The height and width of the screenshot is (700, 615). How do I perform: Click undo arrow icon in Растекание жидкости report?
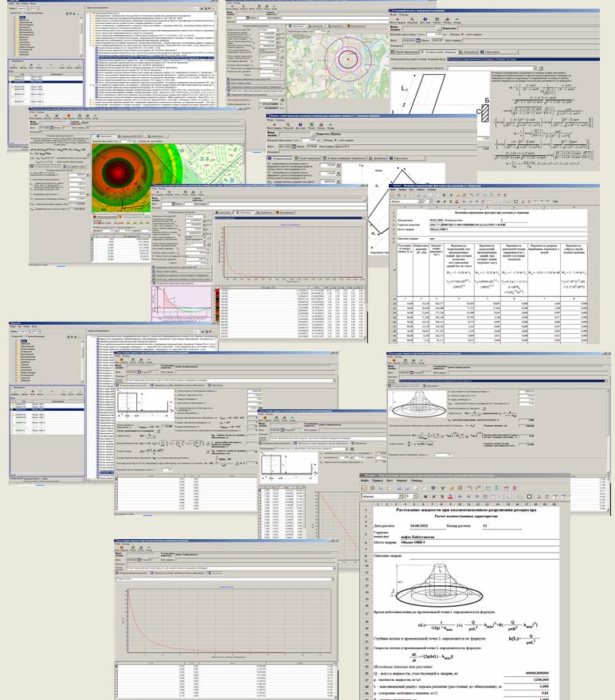[472, 487]
